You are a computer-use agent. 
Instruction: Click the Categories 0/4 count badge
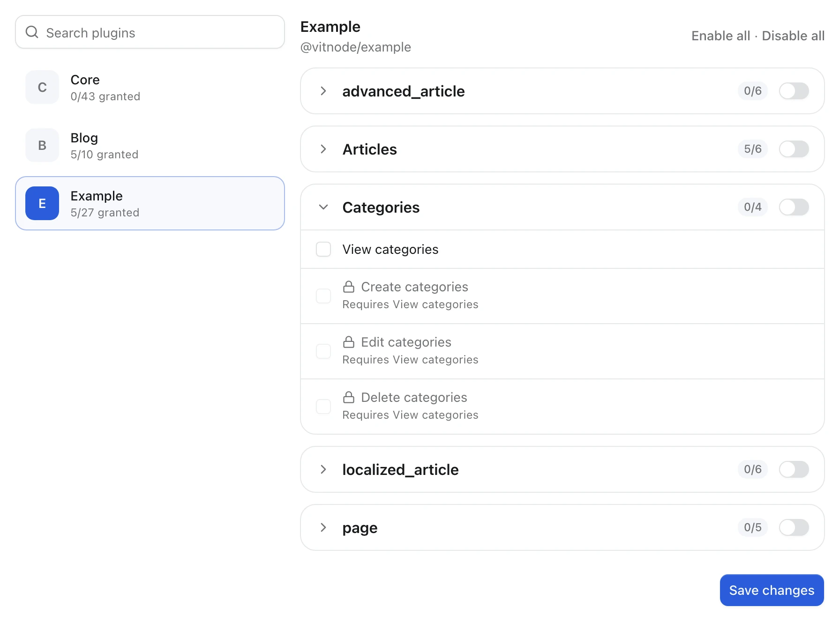coord(753,207)
